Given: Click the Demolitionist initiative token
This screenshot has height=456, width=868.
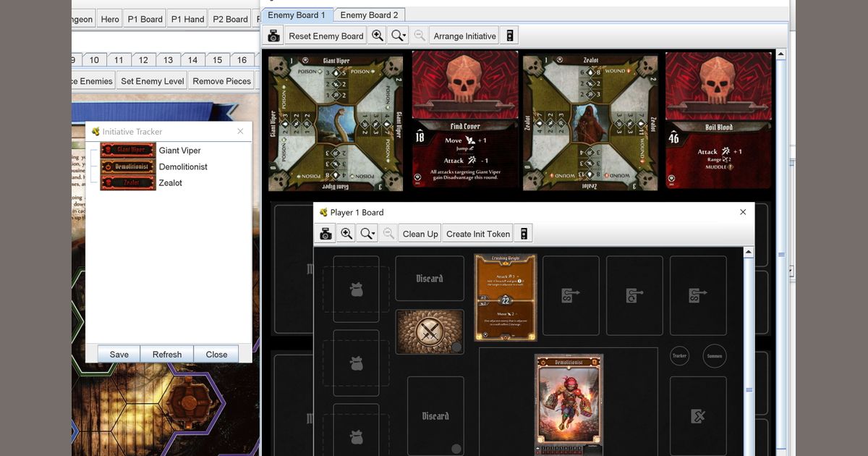Looking at the screenshot, I should click(127, 166).
